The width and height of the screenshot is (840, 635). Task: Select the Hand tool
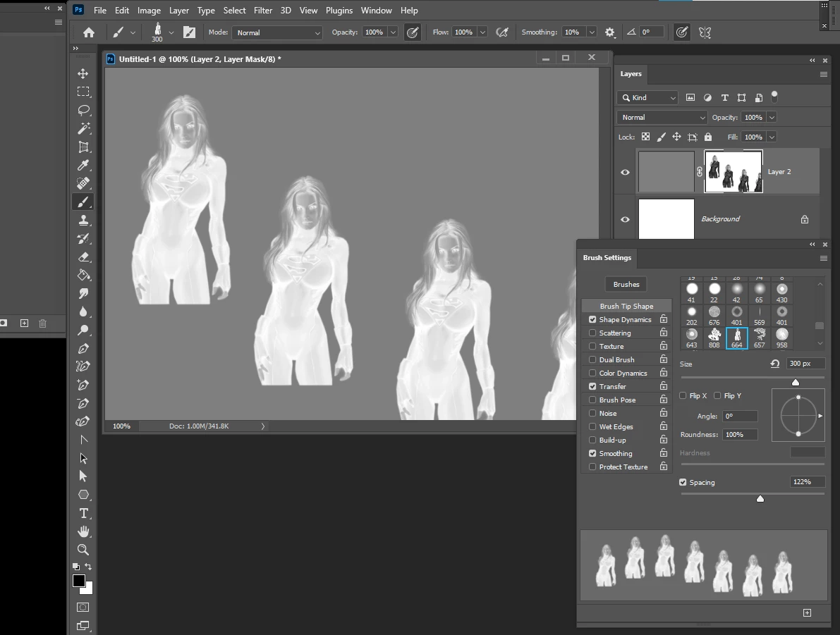[x=83, y=531]
